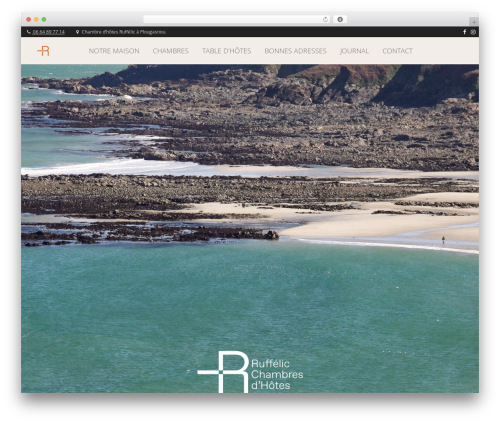Screen dimensions: 500x423
Task: Open the Journal page
Action: (x=354, y=51)
